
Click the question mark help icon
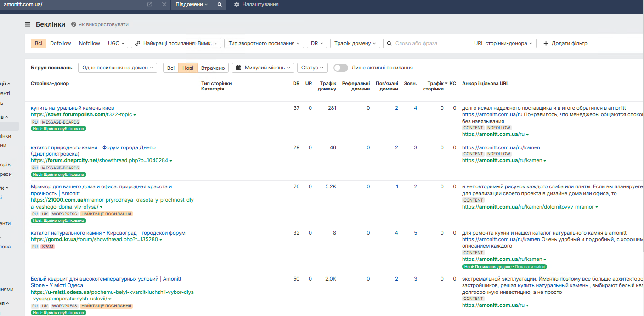[73, 24]
